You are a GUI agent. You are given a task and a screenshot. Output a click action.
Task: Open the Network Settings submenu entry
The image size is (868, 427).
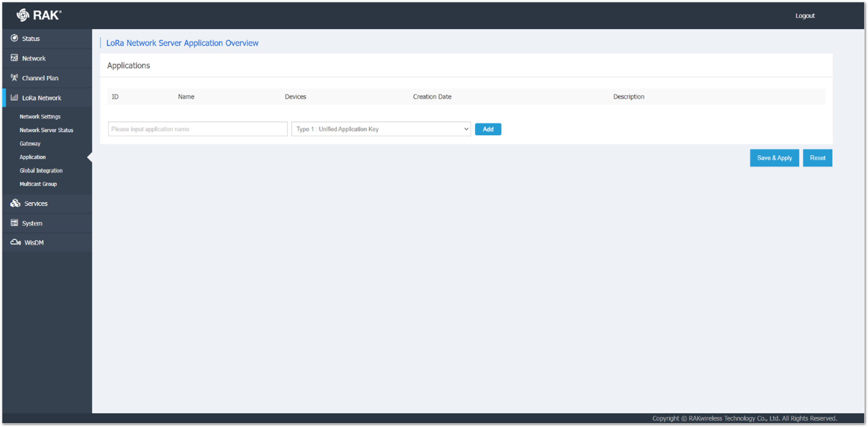coord(40,116)
